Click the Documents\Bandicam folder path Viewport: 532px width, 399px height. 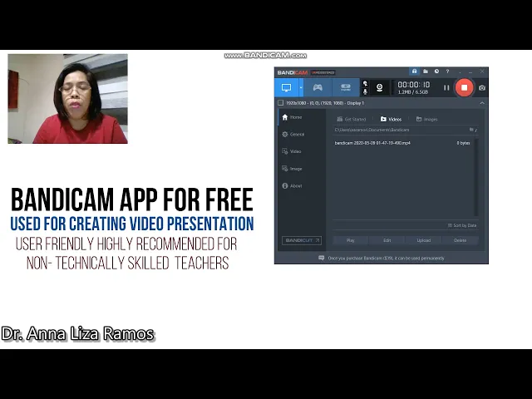[x=372, y=130]
